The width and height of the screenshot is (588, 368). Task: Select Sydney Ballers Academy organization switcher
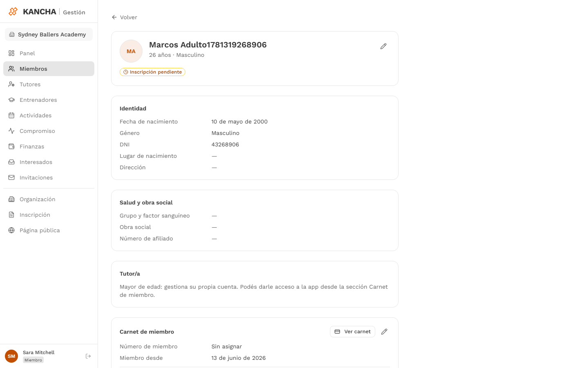point(49,34)
